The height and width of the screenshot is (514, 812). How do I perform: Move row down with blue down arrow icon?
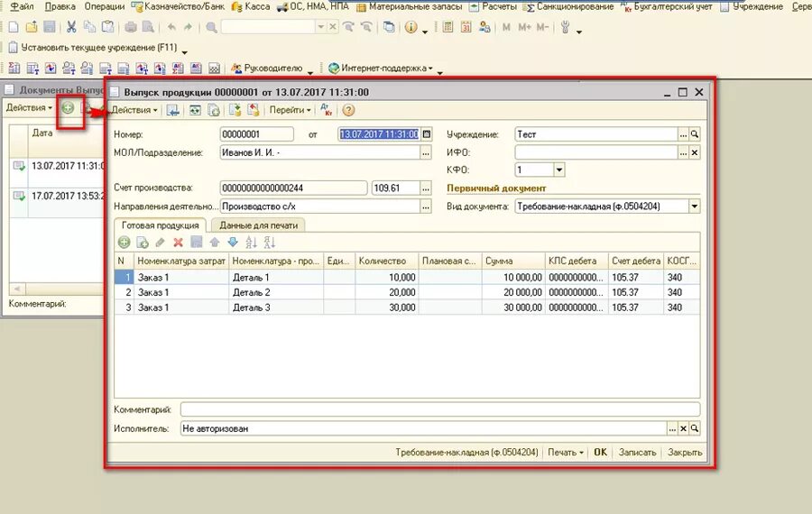coord(233,242)
